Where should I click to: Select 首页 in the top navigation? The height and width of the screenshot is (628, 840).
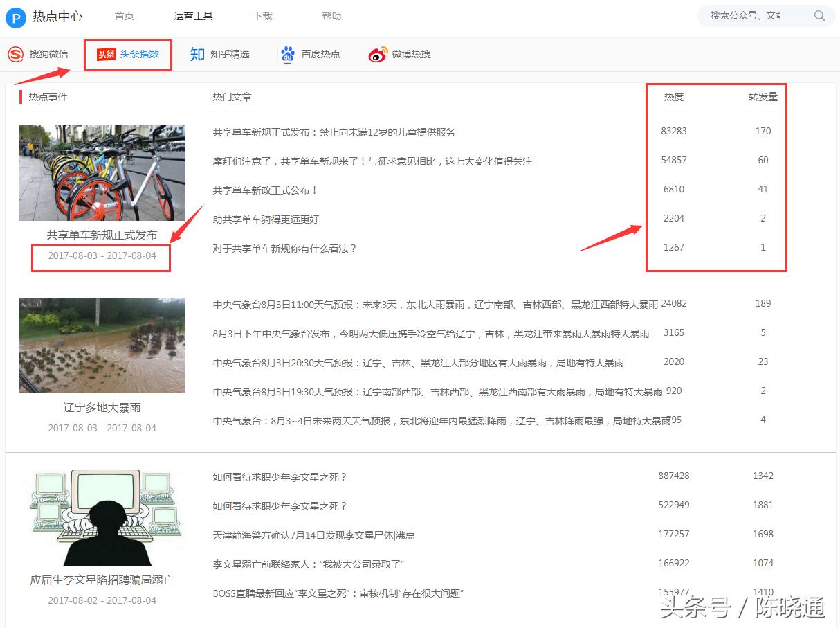coord(124,16)
